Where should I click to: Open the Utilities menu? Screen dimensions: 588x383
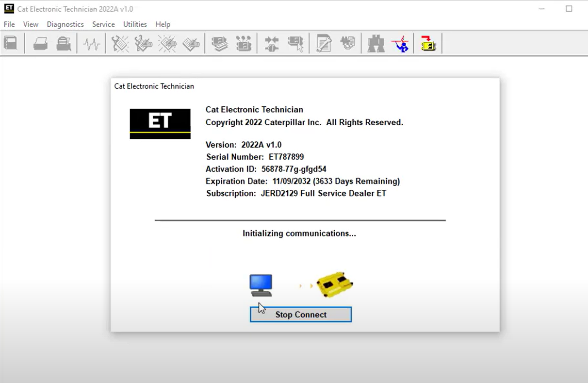click(x=135, y=24)
